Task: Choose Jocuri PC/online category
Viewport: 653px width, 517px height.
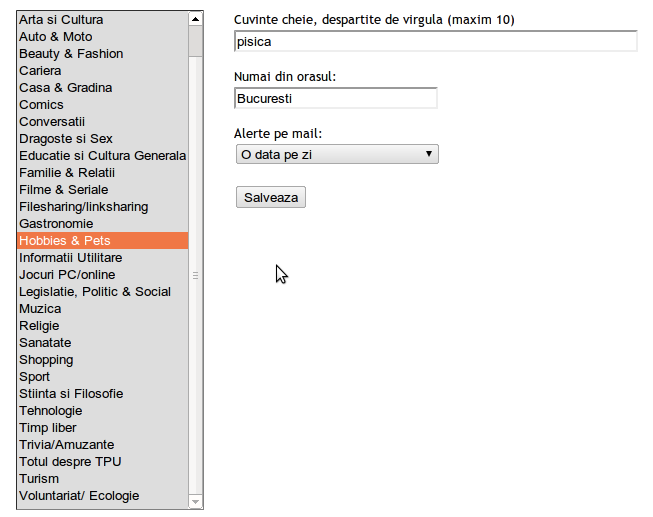Action: (x=102, y=275)
